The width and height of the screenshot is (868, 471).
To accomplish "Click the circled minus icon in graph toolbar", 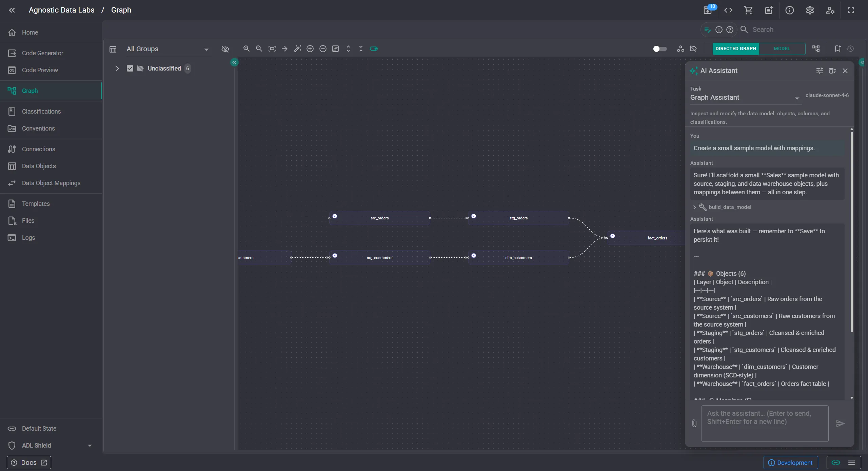I will (323, 49).
